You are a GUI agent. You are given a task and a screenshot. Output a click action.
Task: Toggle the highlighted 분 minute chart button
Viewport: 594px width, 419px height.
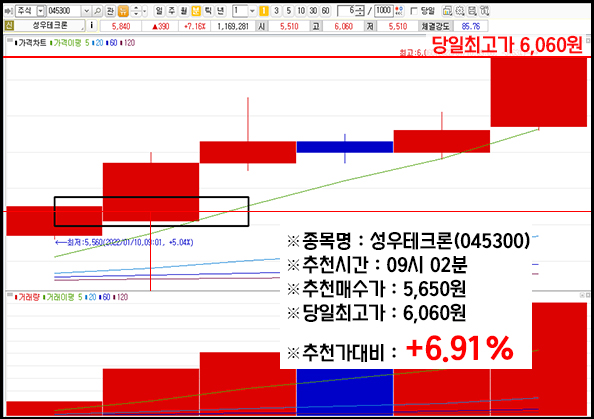tap(195, 11)
